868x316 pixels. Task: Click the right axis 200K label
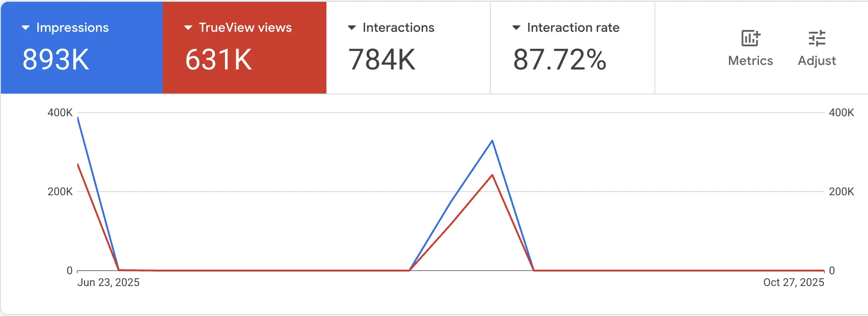point(841,192)
